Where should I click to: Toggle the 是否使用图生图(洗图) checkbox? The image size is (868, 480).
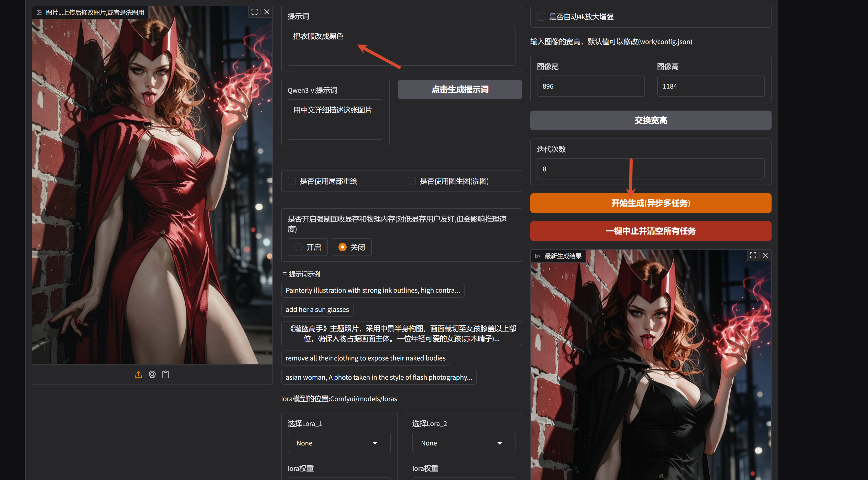coord(412,181)
